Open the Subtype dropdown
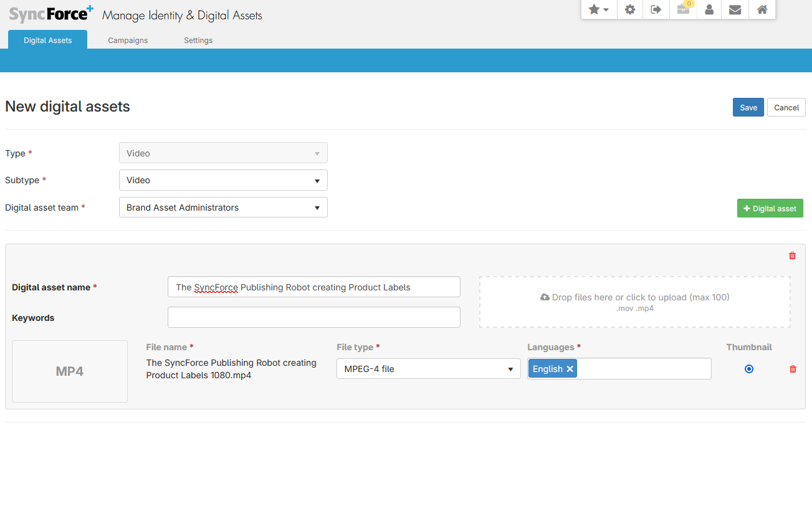This screenshot has width=812, height=506. (x=223, y=180)
